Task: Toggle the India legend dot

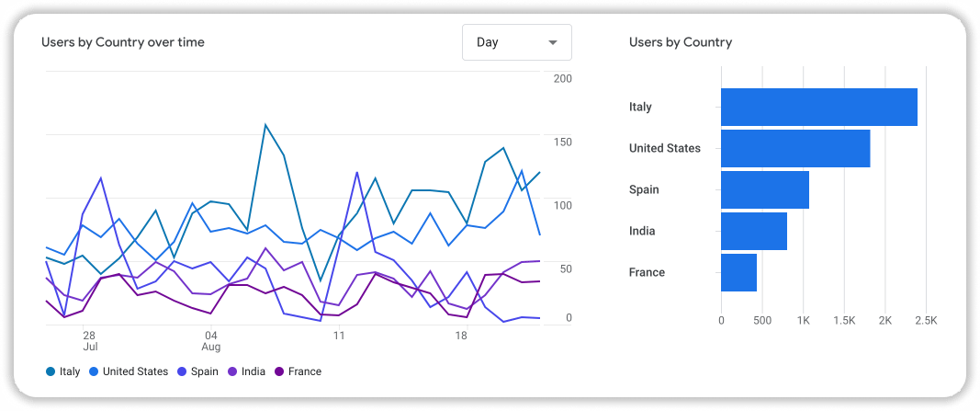Action: [232, 371]
